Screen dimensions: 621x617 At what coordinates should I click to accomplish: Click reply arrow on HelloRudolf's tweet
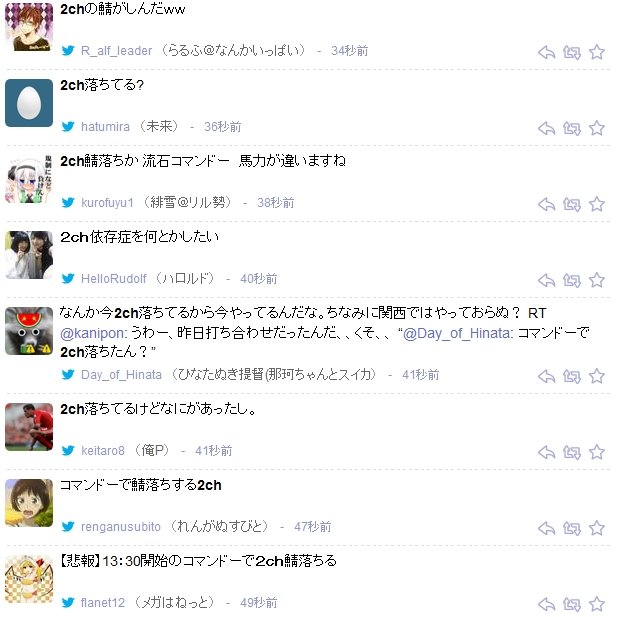pos(546,280)
